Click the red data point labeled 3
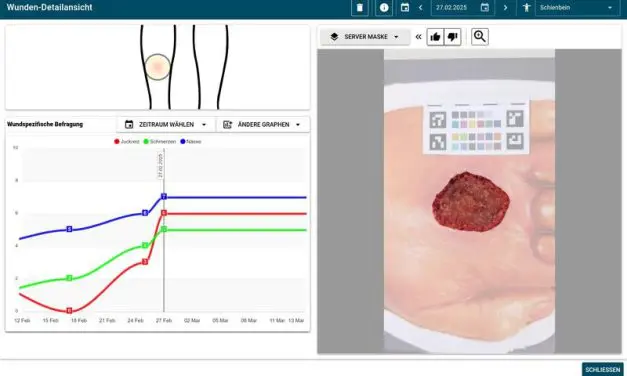The height and width of the screenshot is (376, 627). [145, 262]
